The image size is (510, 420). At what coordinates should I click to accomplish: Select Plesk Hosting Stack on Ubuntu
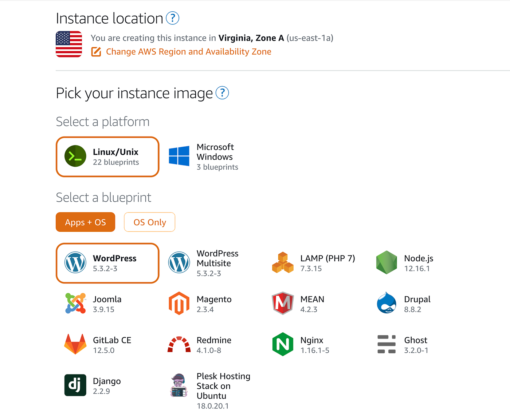click(x=179, y=387)
